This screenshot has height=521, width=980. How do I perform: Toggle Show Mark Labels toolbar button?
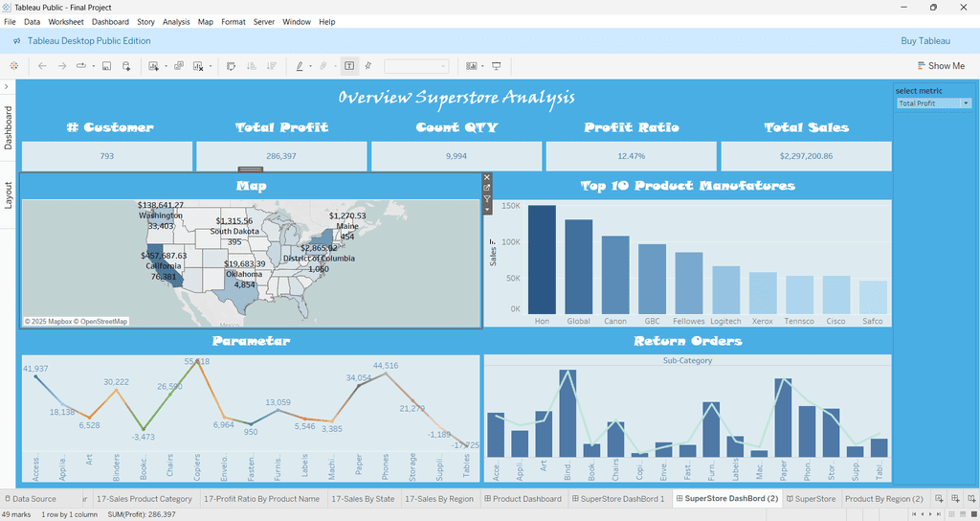pyautogui.click(x=349, y=66)
